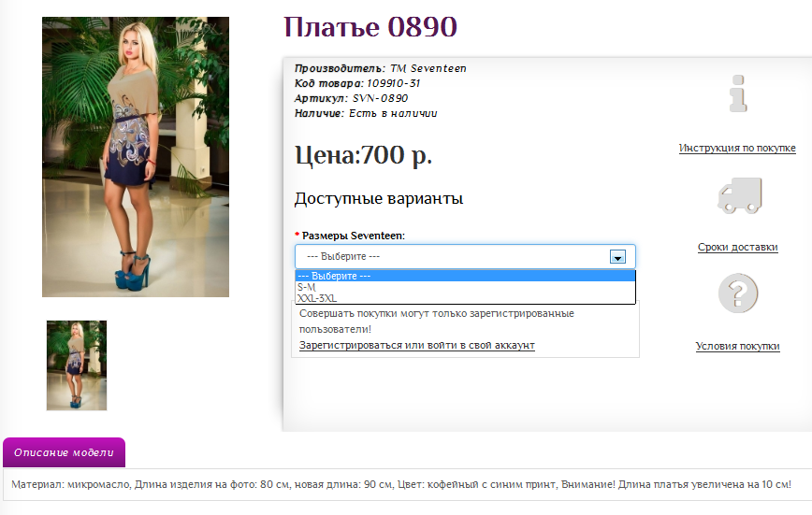Click product code 109910-31 text
The width and height of the screenshot is (812, 515).
coord(393,83)
